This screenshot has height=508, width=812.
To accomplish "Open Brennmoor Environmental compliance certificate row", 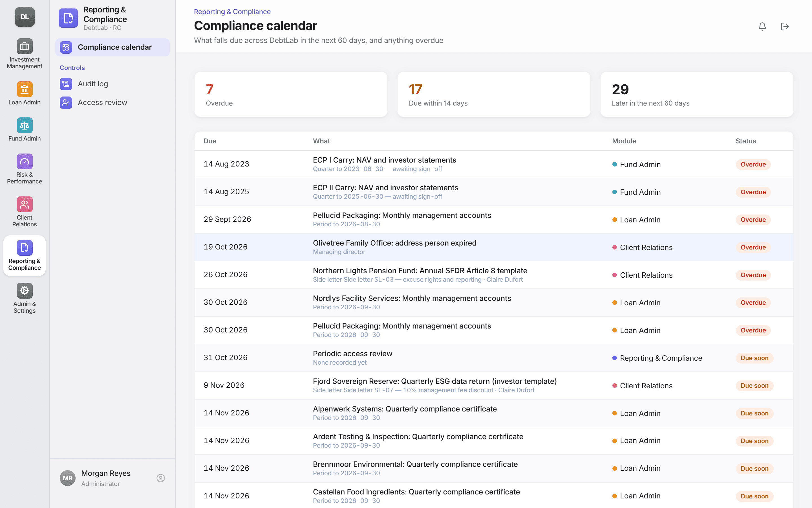I will click(x=494, y=468).
